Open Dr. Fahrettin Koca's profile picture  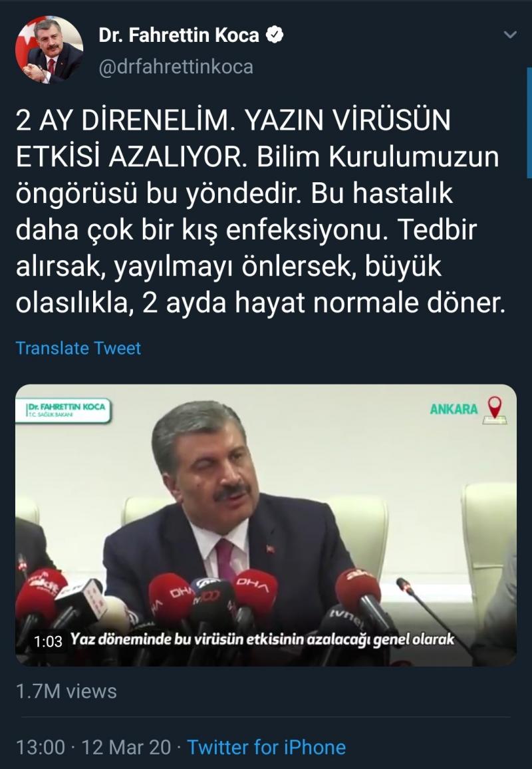coord(49,51)
